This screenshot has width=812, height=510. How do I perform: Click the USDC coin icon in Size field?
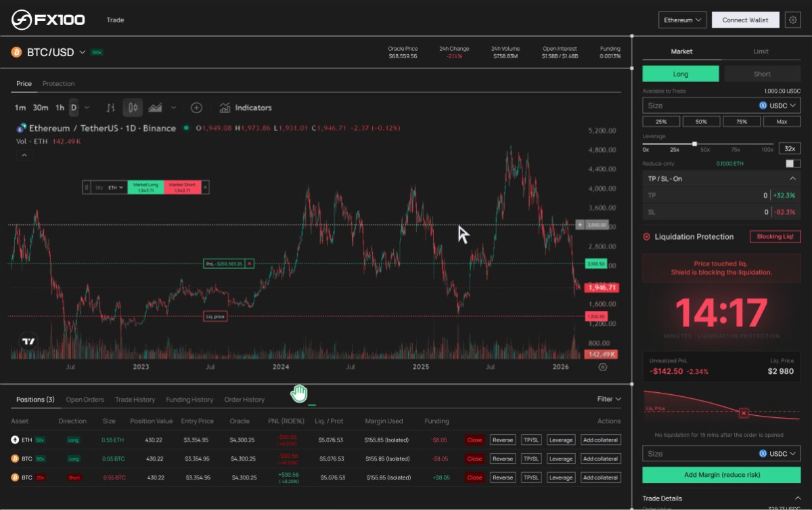point(763,106)
